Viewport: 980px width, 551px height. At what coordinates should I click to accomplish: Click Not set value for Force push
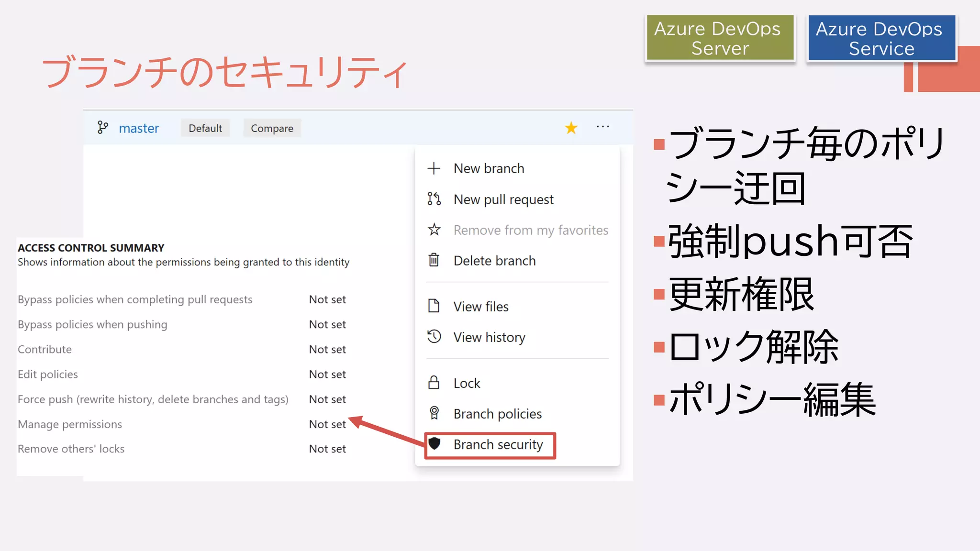pos(327,399)
